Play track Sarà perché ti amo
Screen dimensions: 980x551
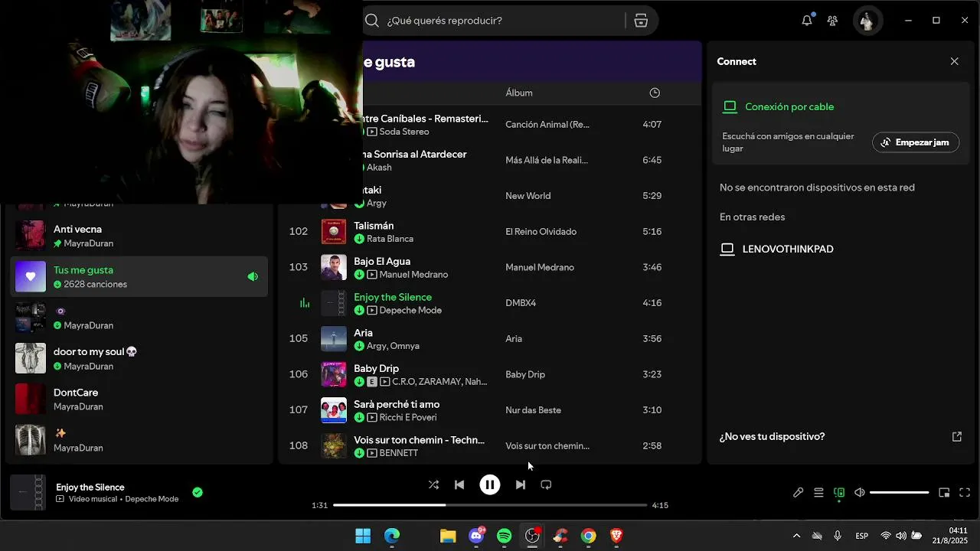pos(490,410)
